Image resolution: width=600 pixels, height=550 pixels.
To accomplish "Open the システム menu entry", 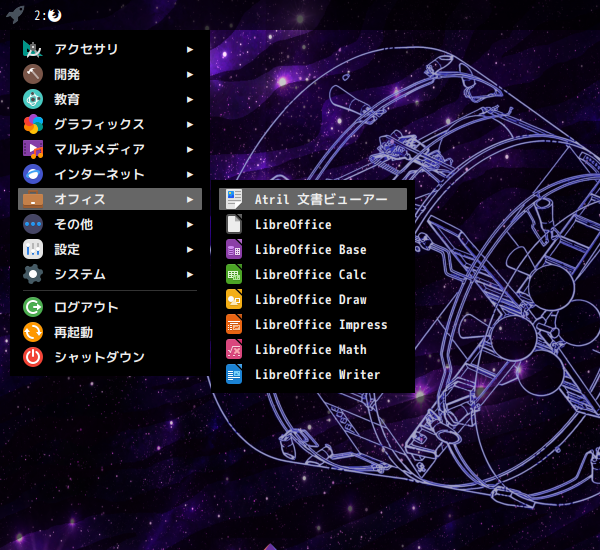I will pyautogui.click(x=110, y=274).
